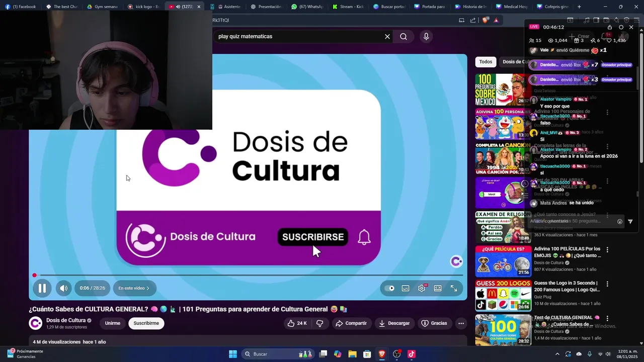Click the red playhead on the progress bar
The width and height of the screenshot is (644, 362).
tap(34, 275)
